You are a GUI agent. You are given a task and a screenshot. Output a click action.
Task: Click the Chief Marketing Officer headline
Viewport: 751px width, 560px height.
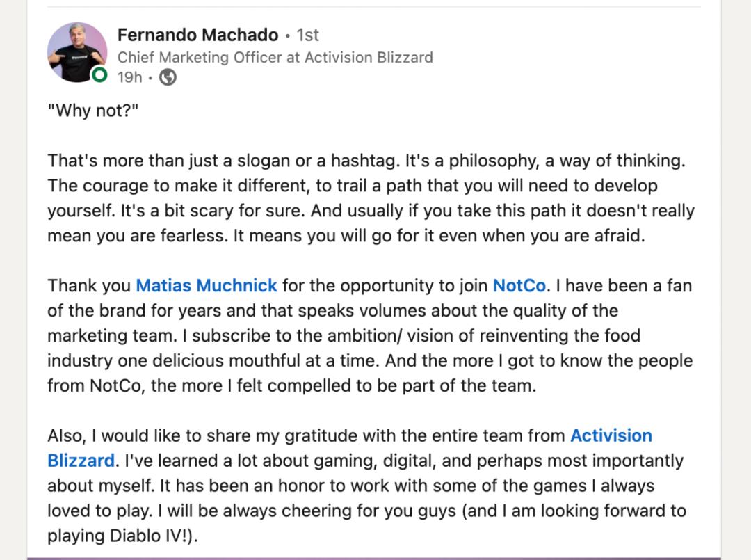pos(275,57)
